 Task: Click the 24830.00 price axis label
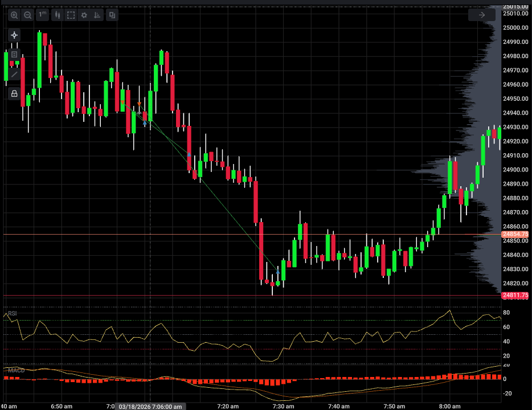click(x=515, y=269)
